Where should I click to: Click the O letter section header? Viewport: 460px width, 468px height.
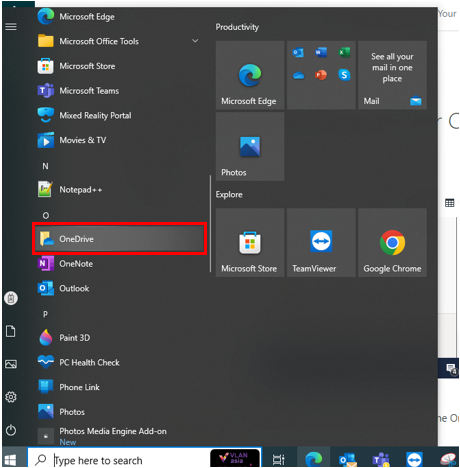[x=46, y=215]
